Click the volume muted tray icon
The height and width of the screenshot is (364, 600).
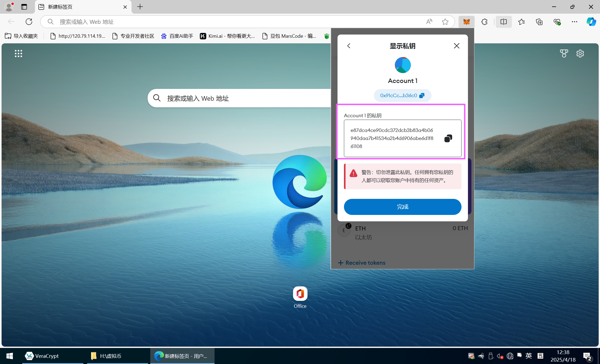click(x=500, y=356)
